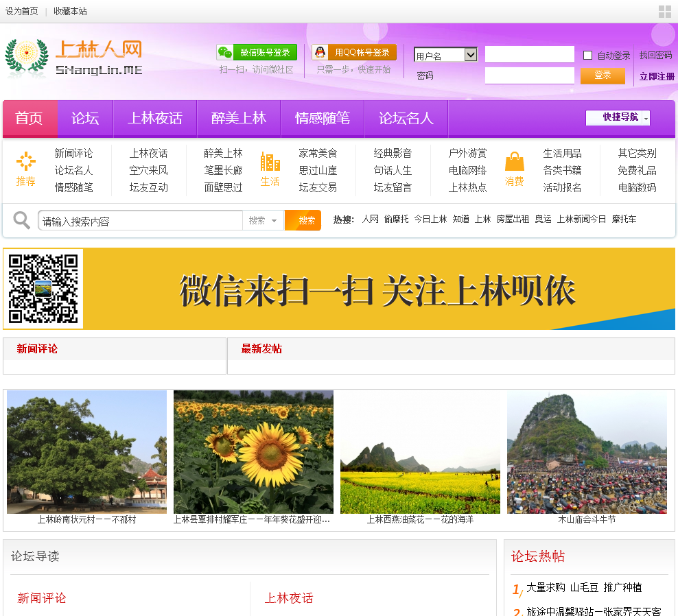
Task: Click the WeChat QR code image
Action: (43, 288)
